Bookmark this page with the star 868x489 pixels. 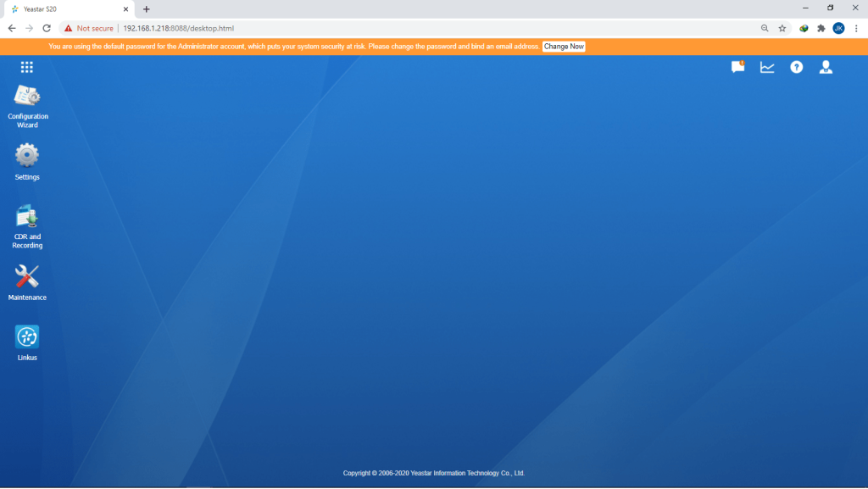coord(782,28)
